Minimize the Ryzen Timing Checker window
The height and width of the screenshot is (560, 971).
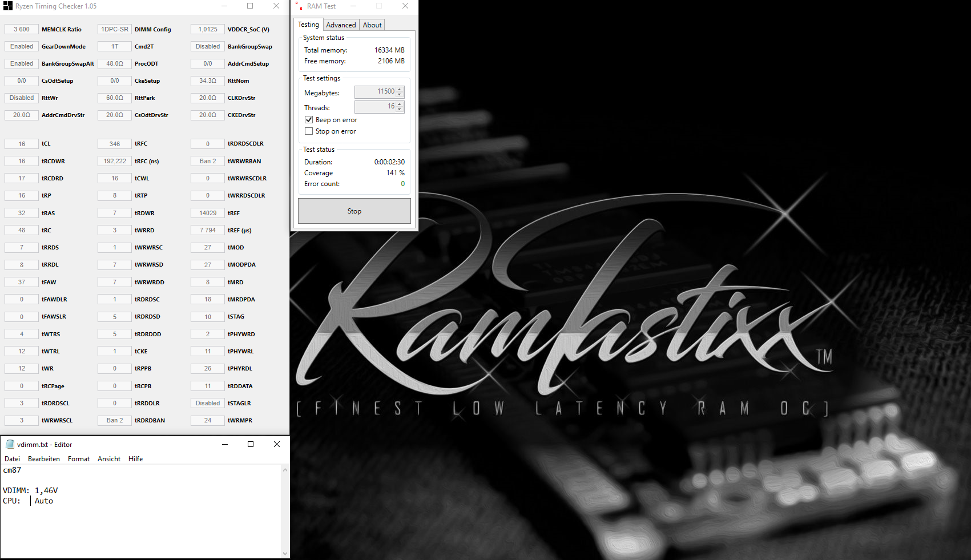click(x=224, y=6)
